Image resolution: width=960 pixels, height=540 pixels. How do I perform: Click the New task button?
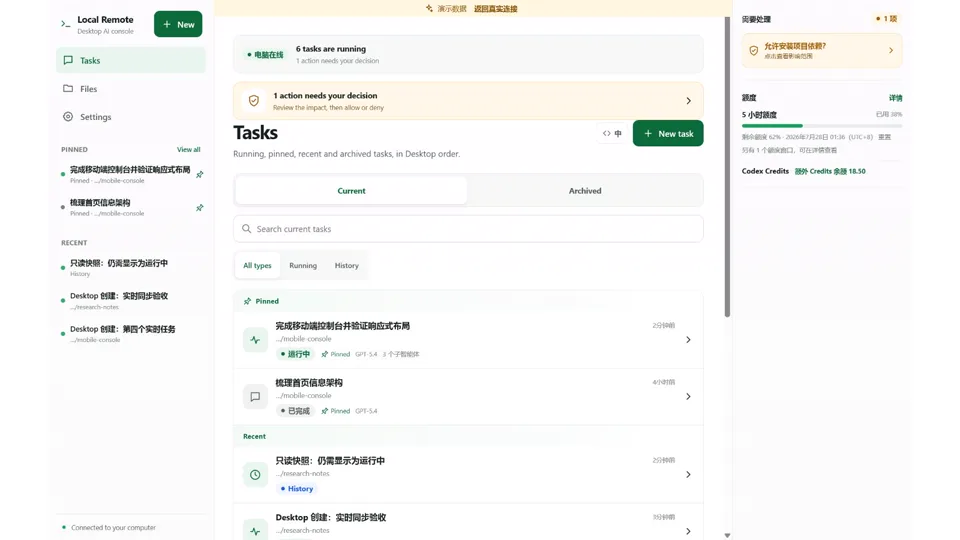tap(668, 133)
